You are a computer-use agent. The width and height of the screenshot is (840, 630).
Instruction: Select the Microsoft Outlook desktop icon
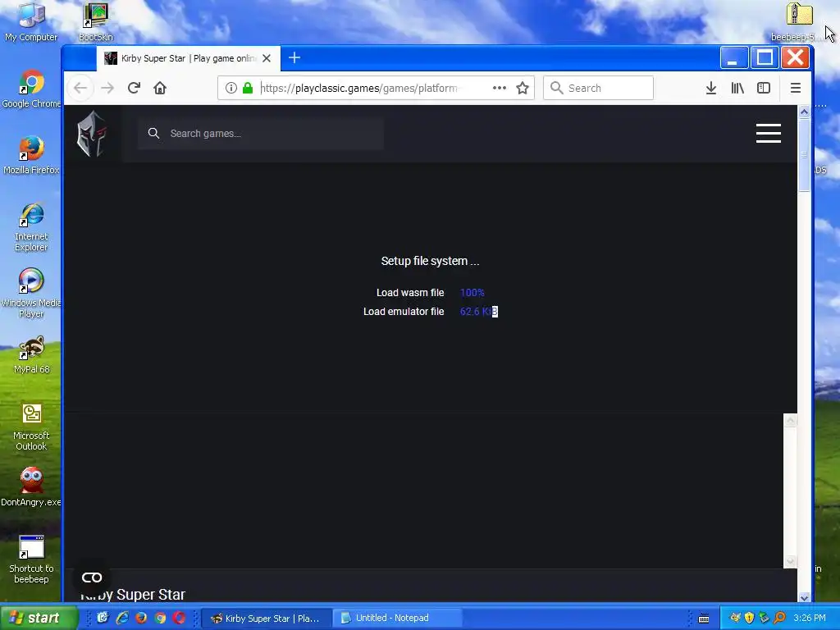tap(32, 427)
